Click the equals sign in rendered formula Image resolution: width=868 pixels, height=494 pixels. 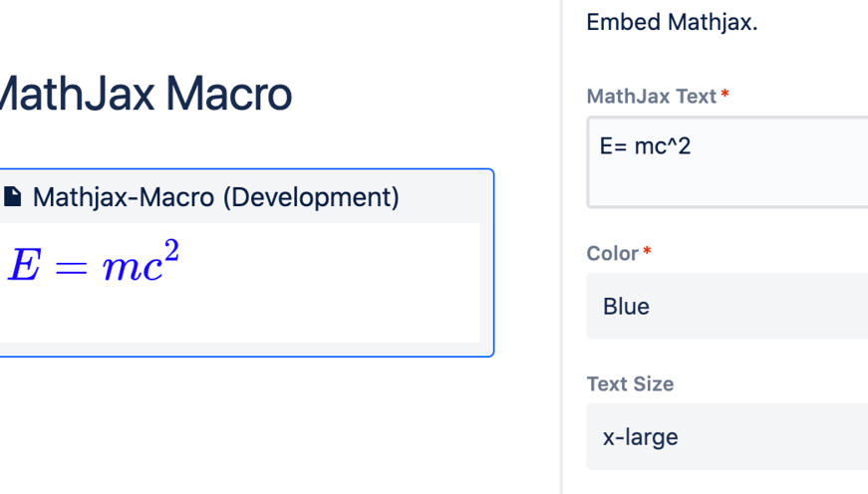(x=70, y=269)
